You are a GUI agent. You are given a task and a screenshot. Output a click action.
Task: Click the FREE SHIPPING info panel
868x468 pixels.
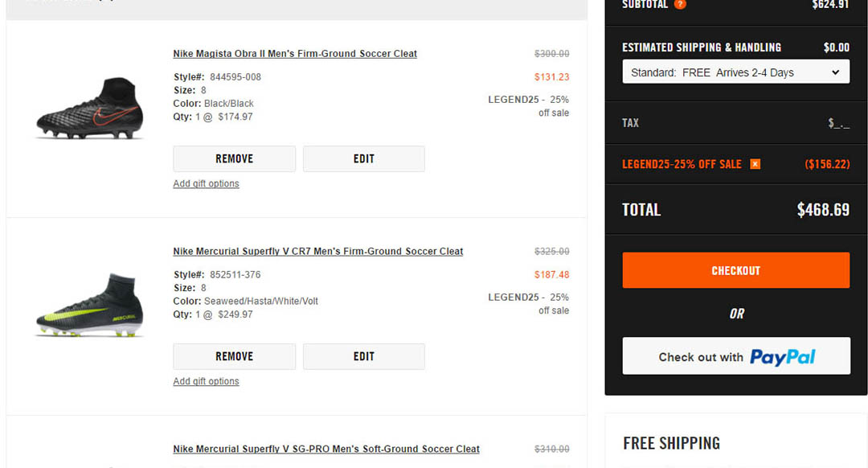coord(672,443)
